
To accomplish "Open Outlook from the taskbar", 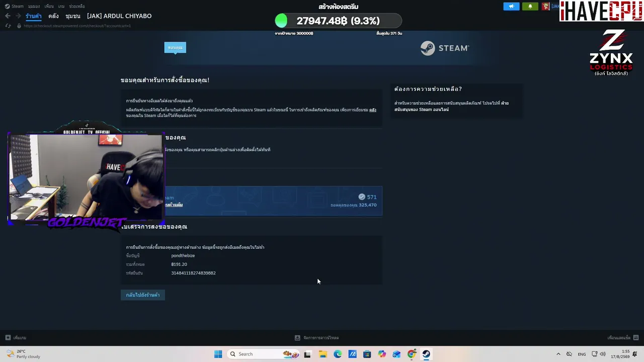I will (x=397, y=354).
